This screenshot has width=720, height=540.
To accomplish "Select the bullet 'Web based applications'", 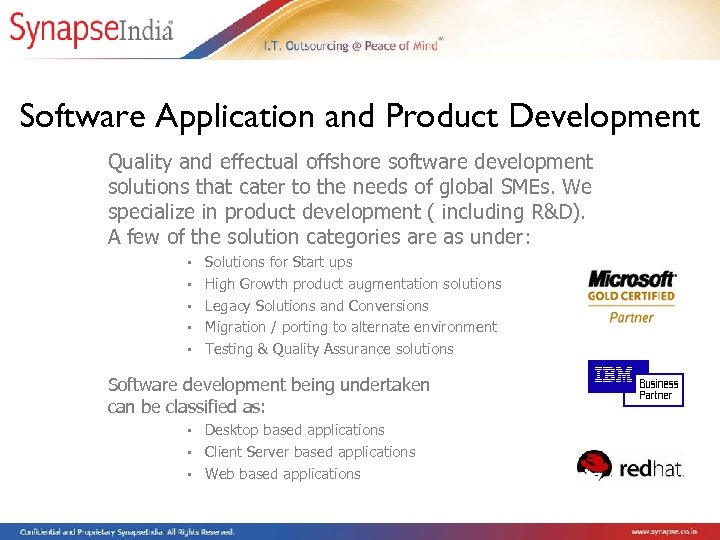I will (x=282, y=474).
